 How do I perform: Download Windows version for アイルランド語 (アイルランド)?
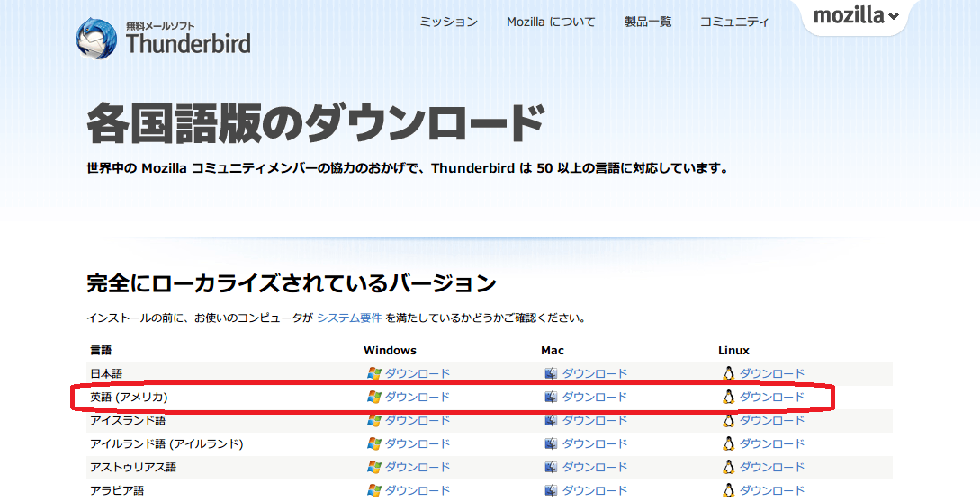coord(418,443)
